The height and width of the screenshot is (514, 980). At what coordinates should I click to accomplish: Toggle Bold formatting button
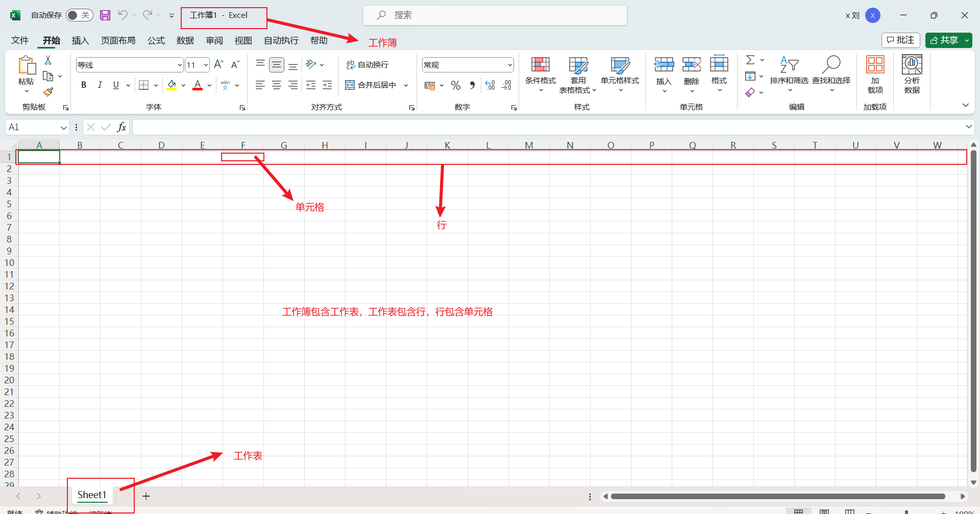point(84,85)
